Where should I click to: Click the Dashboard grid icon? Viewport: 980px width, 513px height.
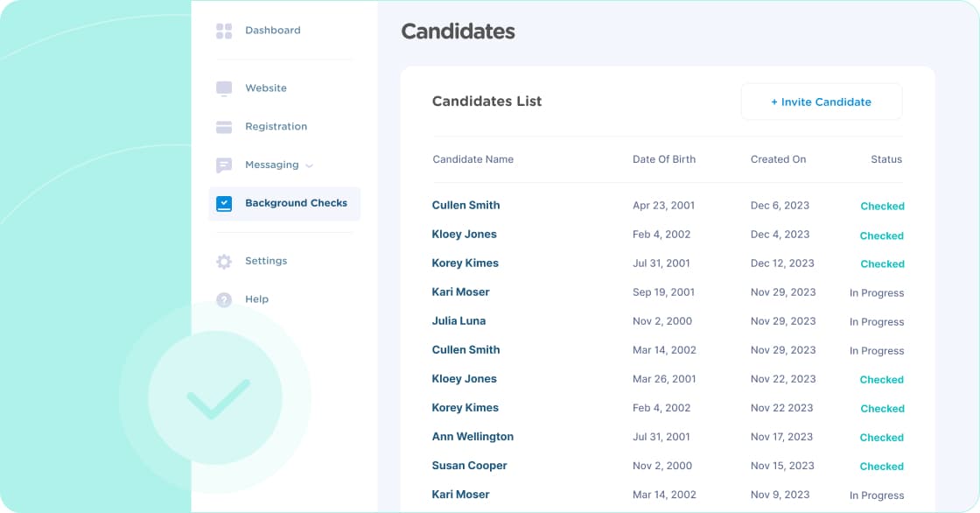(x=224, y=31)
